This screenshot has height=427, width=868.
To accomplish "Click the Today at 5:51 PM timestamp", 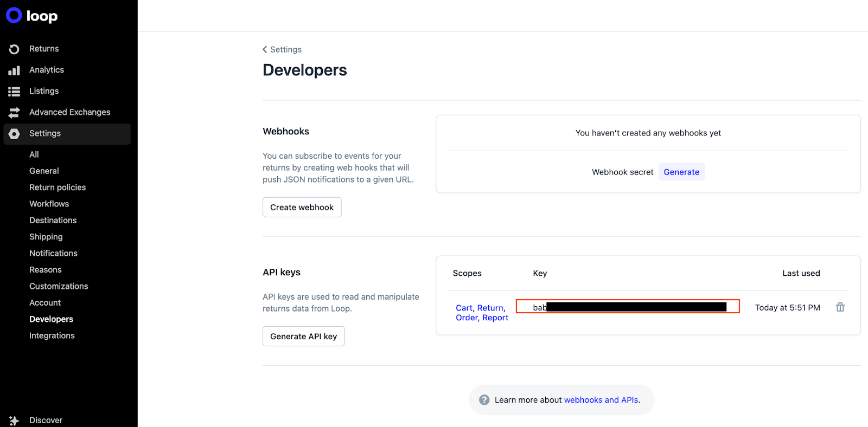I will coord(788,307).
